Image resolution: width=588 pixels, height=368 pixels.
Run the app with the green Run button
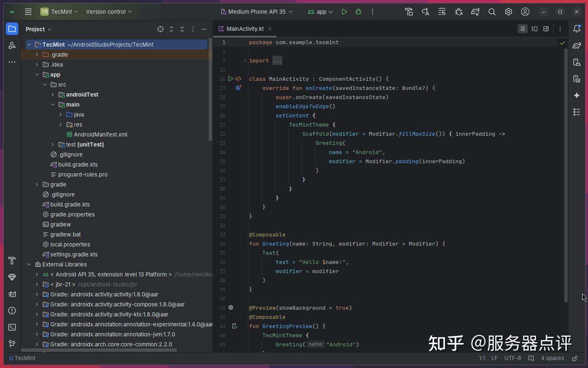click(x=344, y=12)
